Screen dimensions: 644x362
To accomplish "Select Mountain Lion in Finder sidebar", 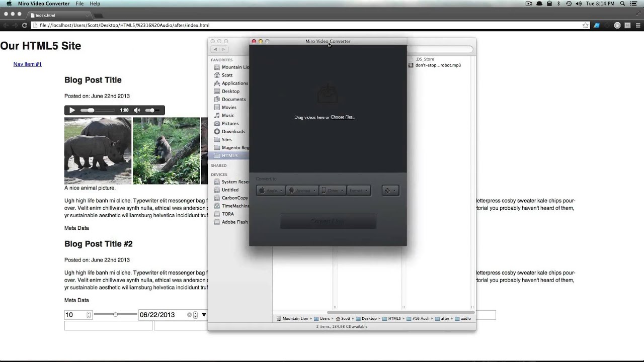I will 231,67.
